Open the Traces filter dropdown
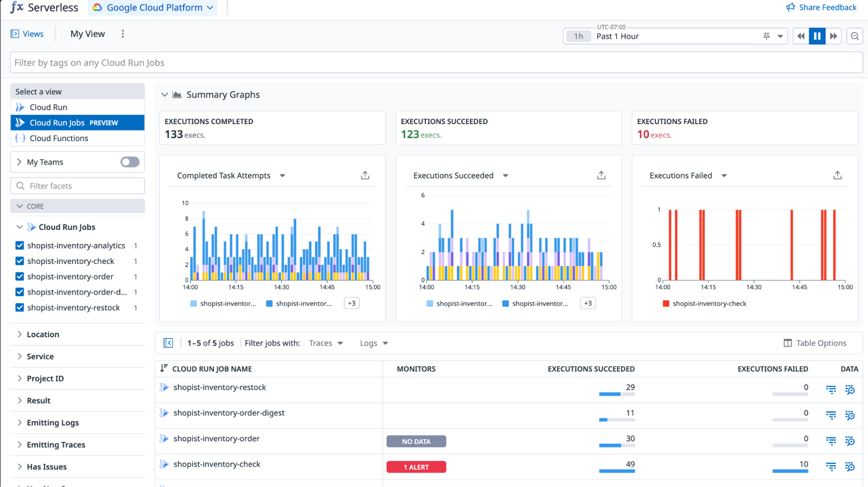Screen dimensions: 868x487 click(326, 343)
